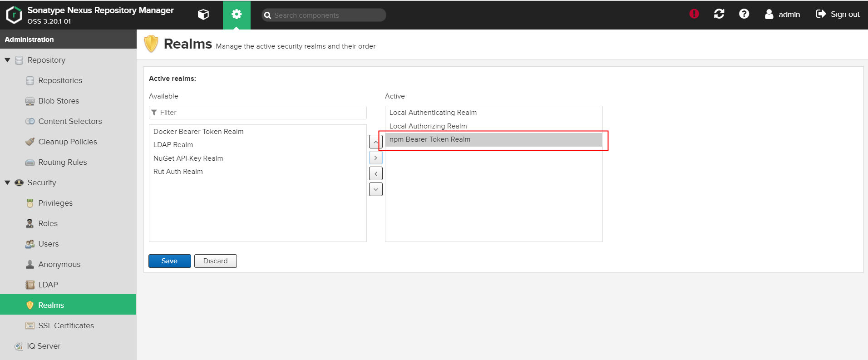The width and height of the screenshot is (868, 360).
Task: Click the Anonymous user icon
Action: (x=30, y=264)
